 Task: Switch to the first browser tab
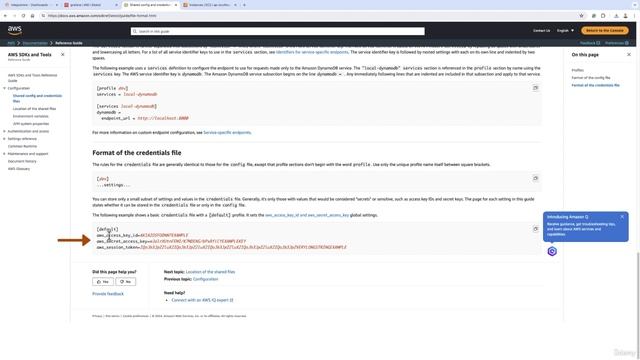(29, 5)
